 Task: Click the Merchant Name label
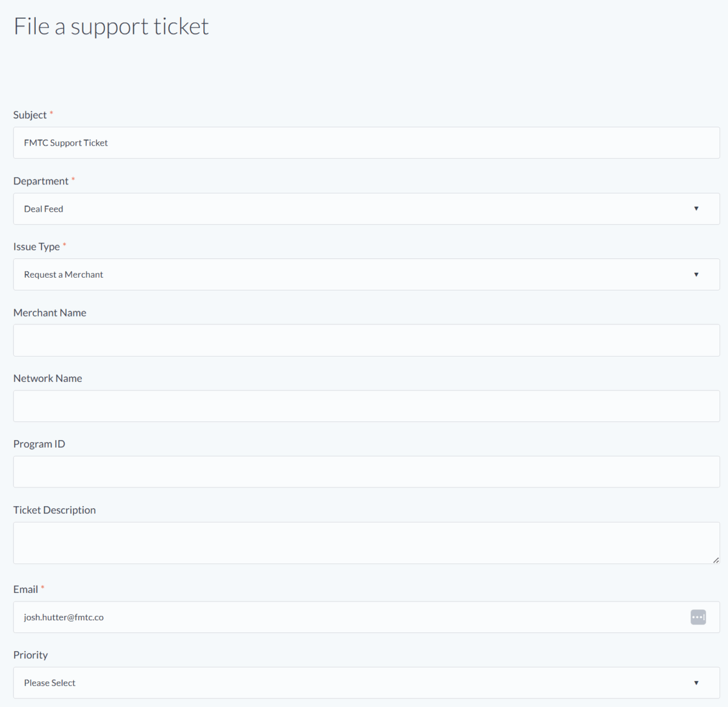click(x=50, y=313)
